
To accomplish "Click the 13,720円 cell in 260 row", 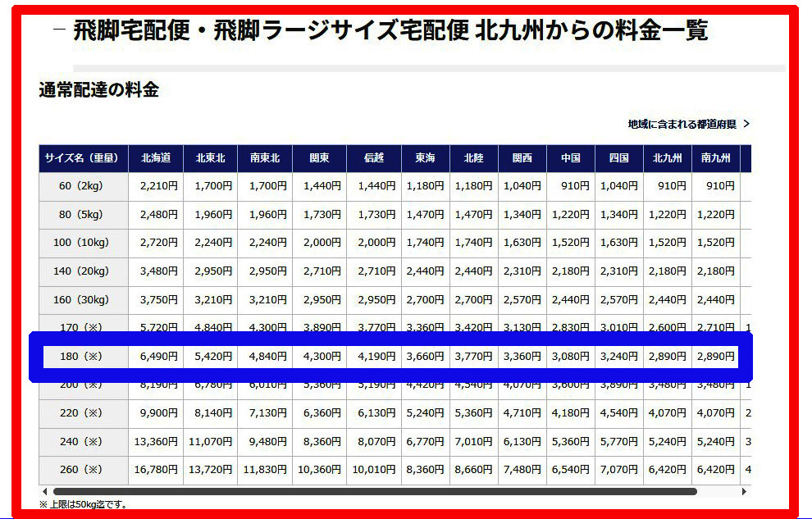I will [210, 470].
